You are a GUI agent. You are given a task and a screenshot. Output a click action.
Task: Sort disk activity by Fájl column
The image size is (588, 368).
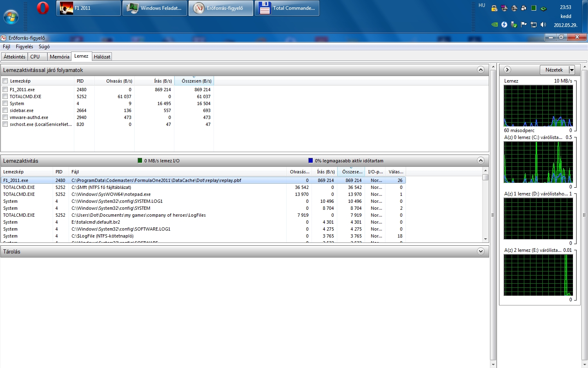tap(178, 172)
